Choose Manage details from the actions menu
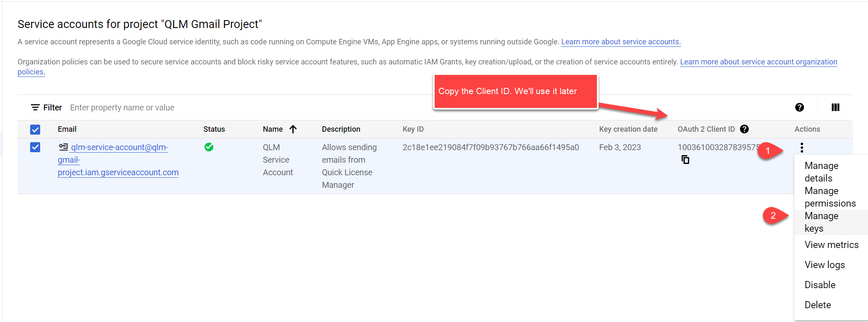Screen dimensions: 868x322 coord(831,172)
